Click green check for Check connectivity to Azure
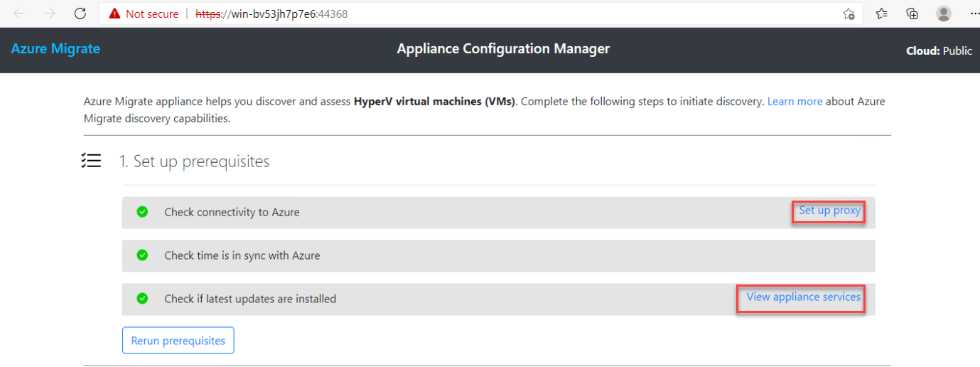 (x=142, y=211)
